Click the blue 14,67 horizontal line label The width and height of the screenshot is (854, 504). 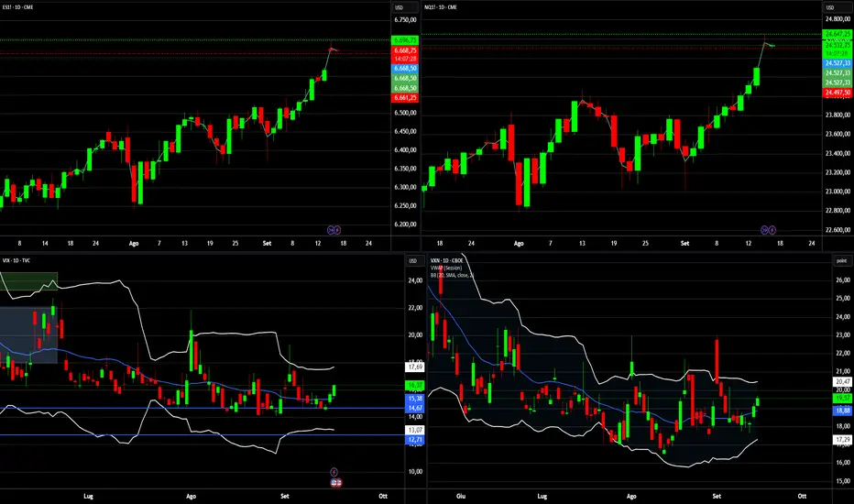(415, 408)
